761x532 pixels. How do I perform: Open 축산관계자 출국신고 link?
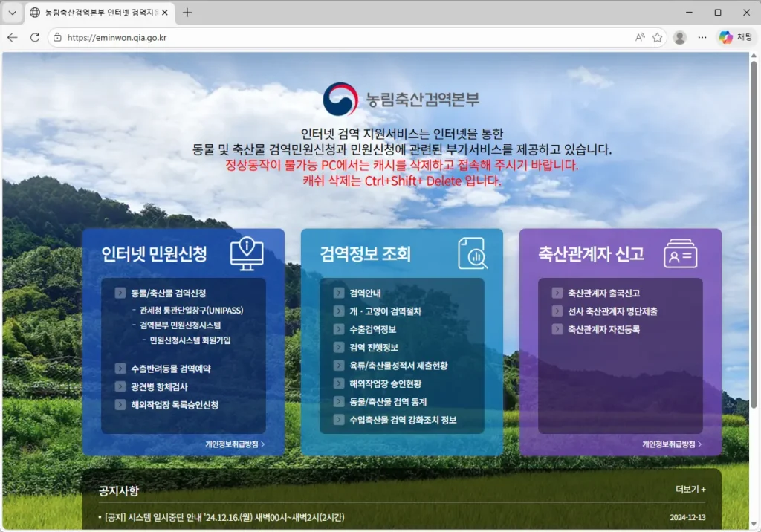[x=603, y=293]
